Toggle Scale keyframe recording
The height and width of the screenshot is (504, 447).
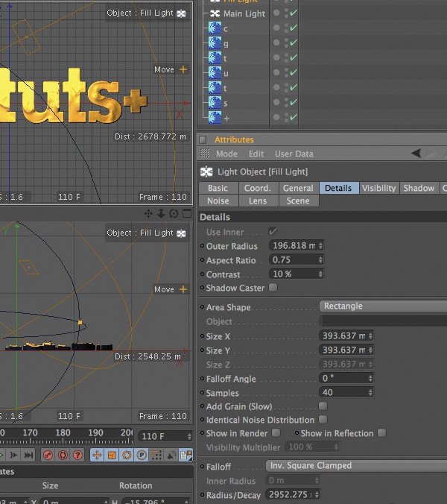click(x=112, y=455)
